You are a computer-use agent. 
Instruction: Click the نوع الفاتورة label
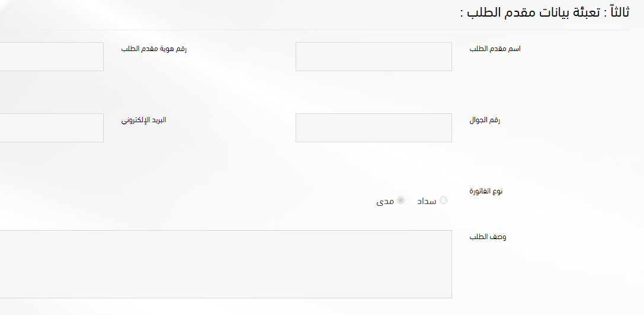[486, 191]
